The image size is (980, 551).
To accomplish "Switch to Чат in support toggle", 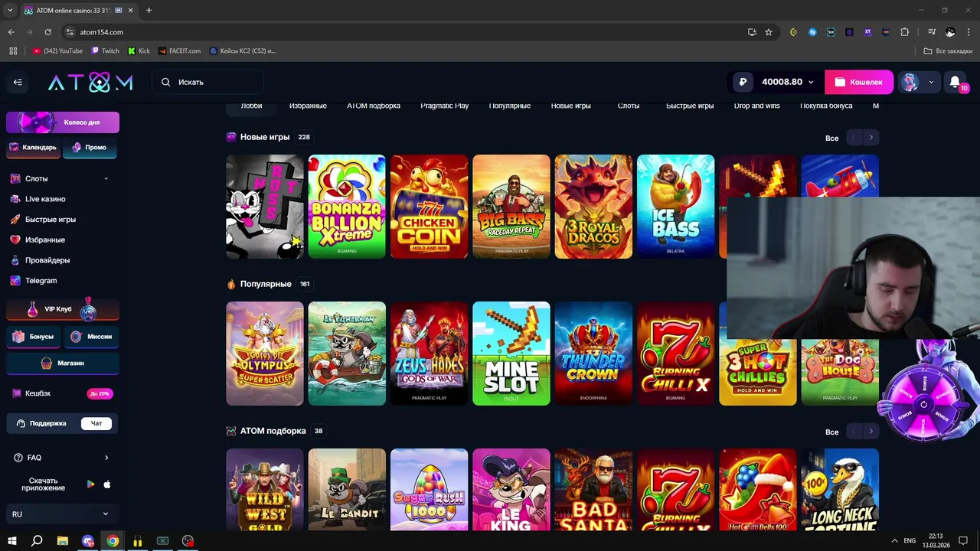I will (96, 423).
